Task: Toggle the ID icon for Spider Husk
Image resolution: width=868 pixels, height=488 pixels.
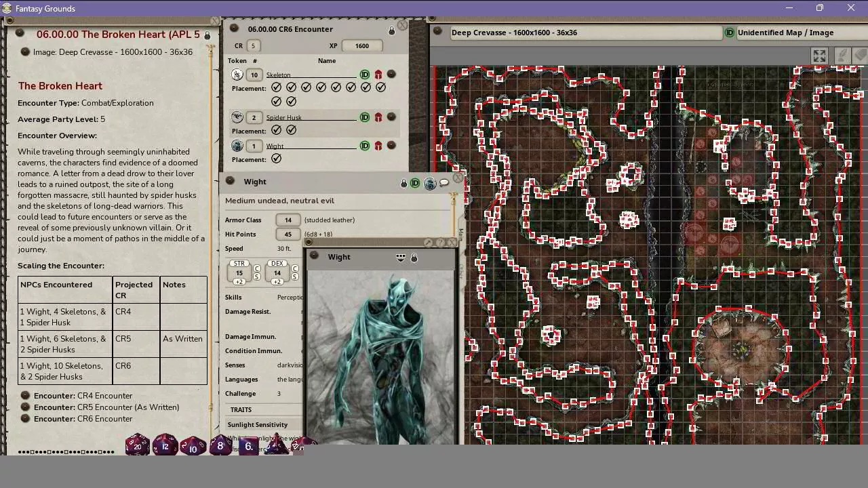Action: (365, 117)
